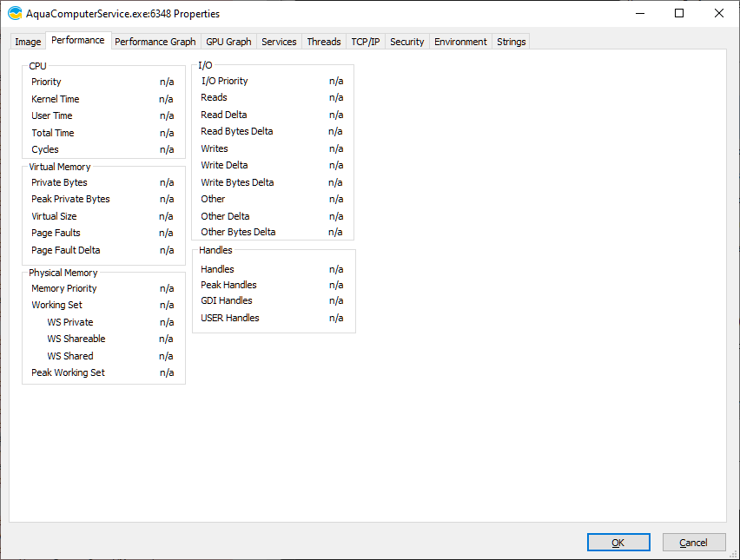The width and height of the screenshot is (740, 560).
Task: Click the Peak Private Bytes label
Action: point(71,199)
